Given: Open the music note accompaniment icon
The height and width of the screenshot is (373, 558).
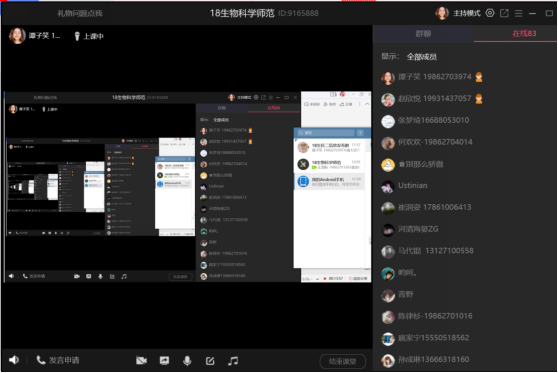Looking at the screenshot, I should 233,361.
